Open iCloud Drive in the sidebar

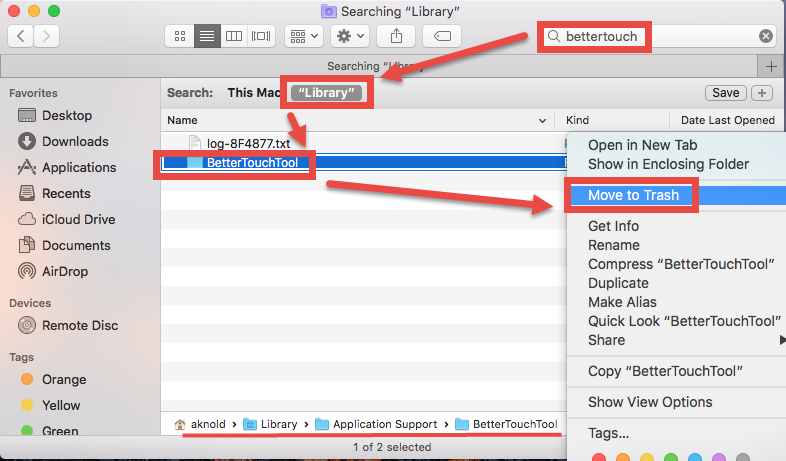[x=78, y=220]
